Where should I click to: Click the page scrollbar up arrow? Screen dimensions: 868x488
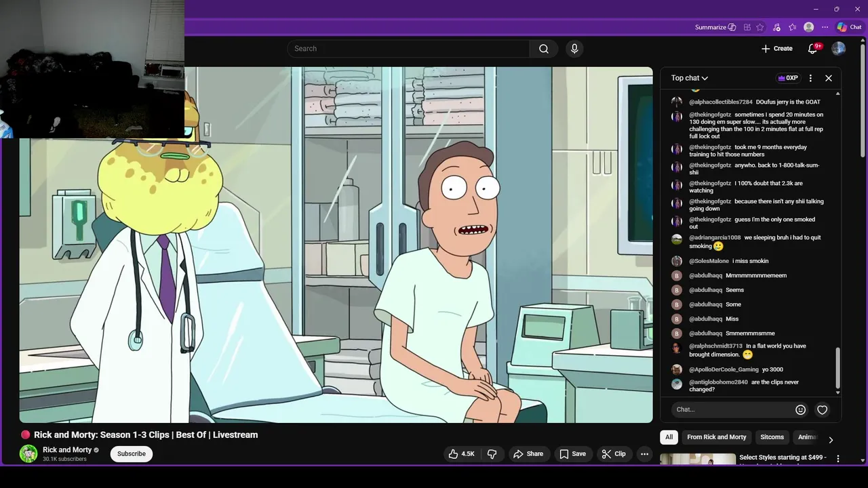point(864,41)
